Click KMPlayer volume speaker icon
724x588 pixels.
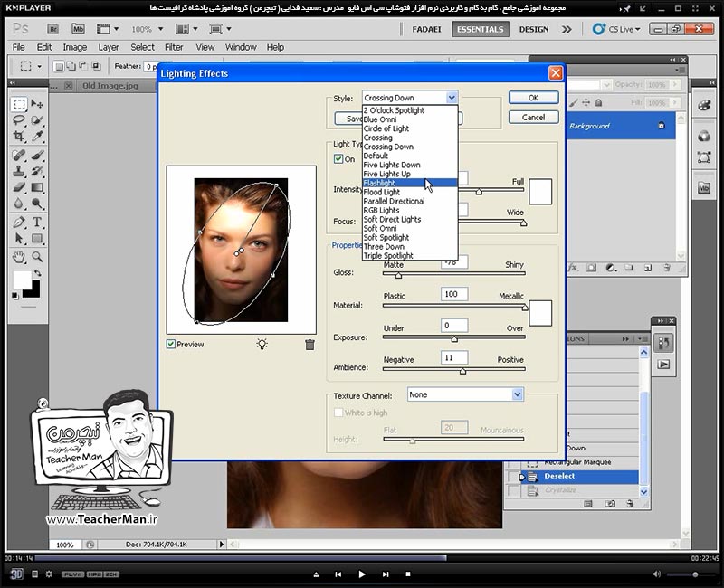[x=656, y=574]
